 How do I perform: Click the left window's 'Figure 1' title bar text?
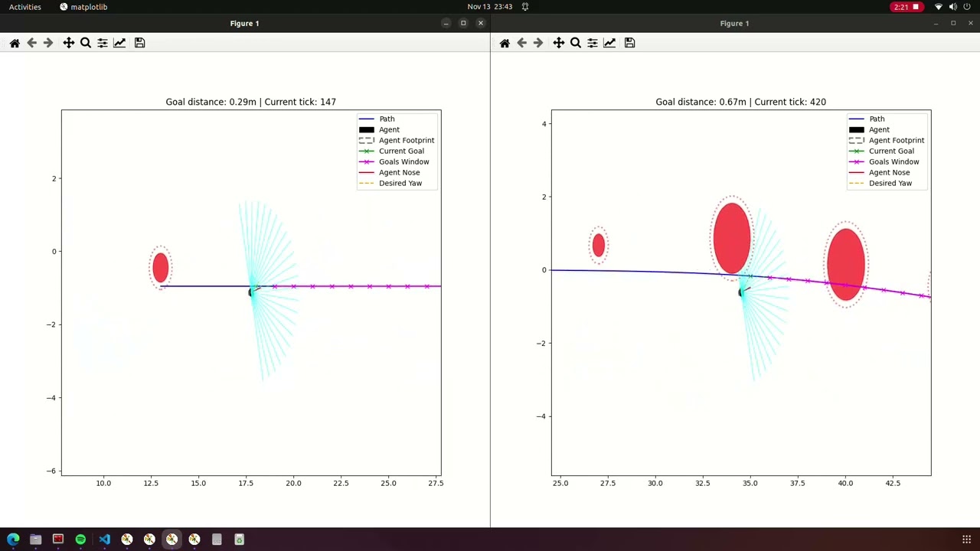[x=244, y=23]
